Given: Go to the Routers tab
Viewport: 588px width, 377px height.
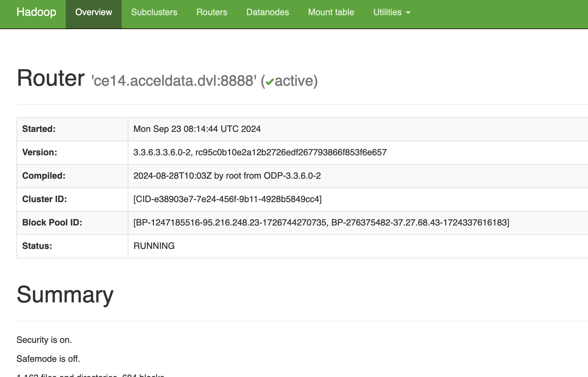Looking at the screenshot, I should [212, 12].
